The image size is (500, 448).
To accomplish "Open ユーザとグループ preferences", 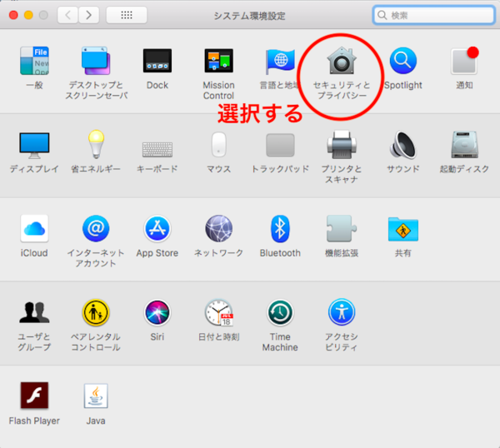I will (x=34, y=312).
